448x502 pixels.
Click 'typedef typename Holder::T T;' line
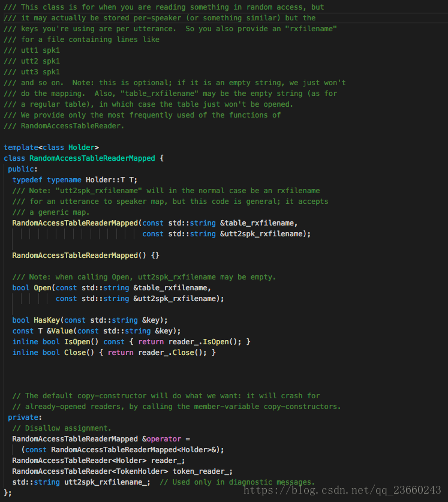pos(75,180)
